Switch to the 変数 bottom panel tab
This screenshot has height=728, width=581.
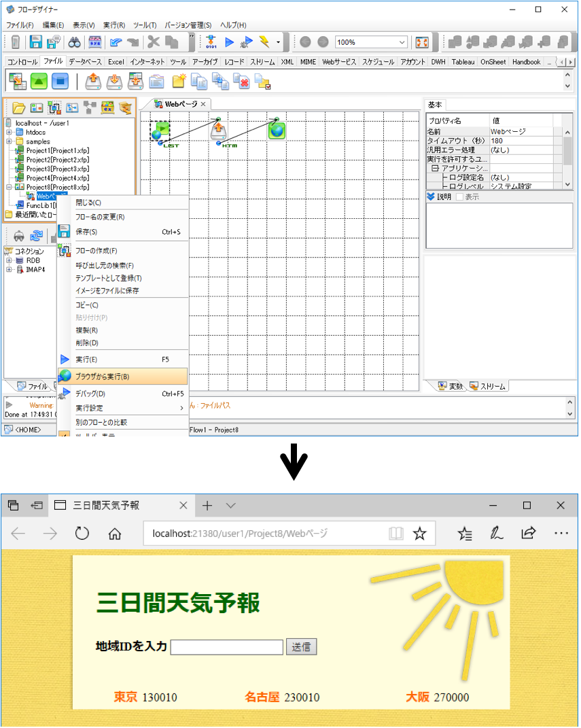click(451, 386)
